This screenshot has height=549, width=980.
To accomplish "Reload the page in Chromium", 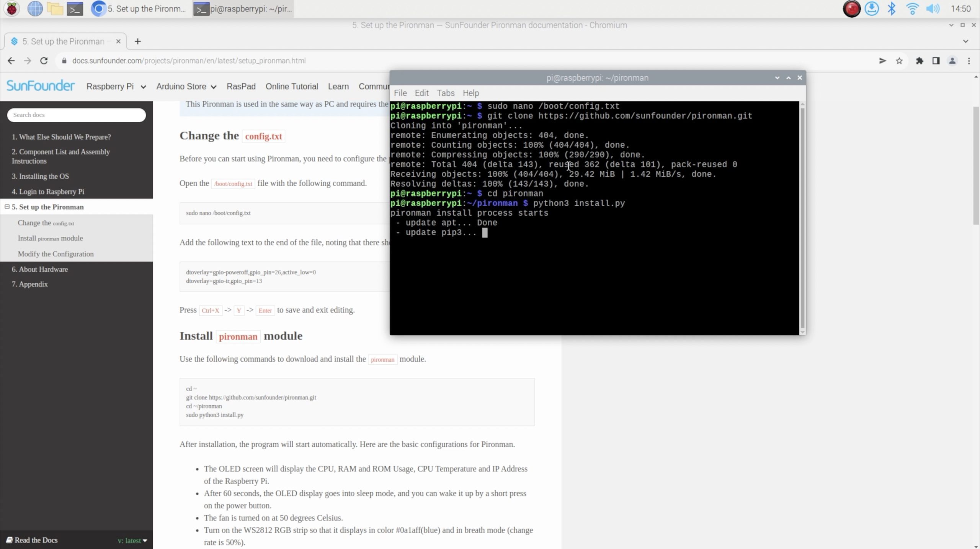I will (x=44, y=61).
